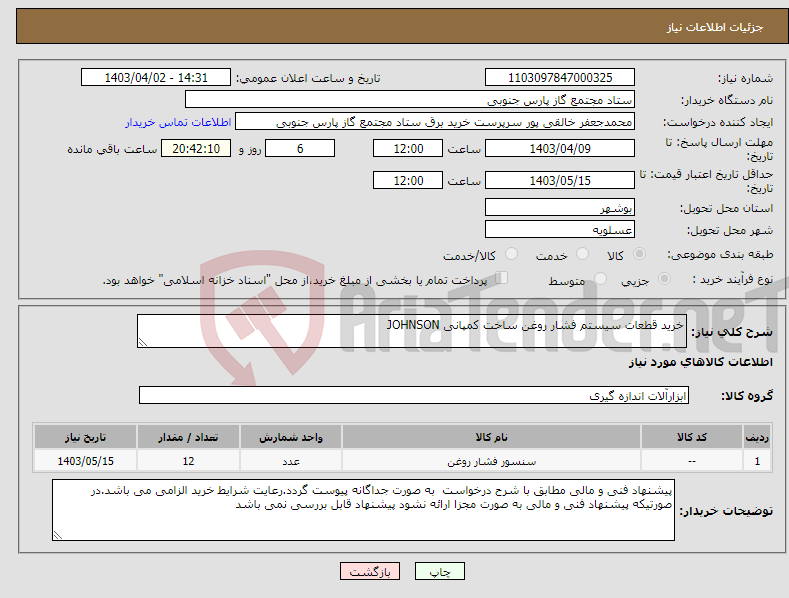This screenshot has height=598, width=789.
Task: Click the price validity time 12:00 field
Action: point(408,180)
